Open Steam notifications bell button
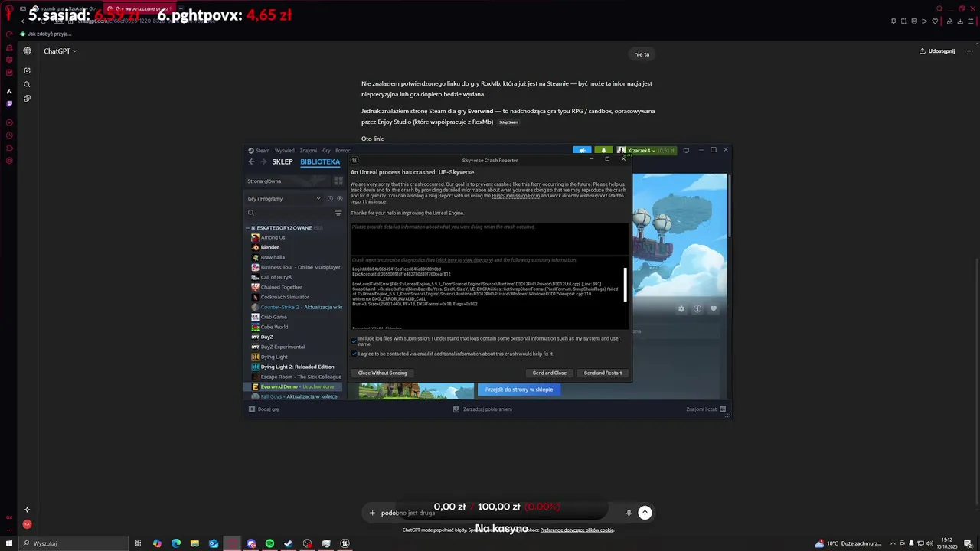The width and height of the screenshot is (980, 551). point(603,151)
